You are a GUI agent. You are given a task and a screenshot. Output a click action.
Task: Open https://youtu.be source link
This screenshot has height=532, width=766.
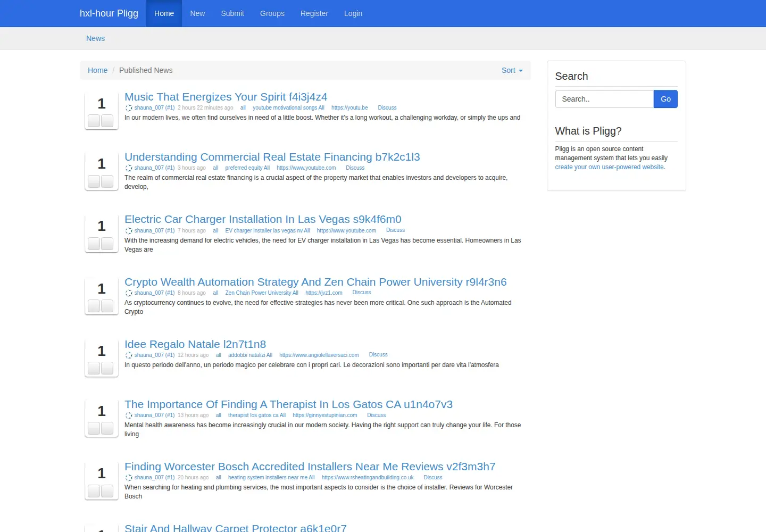point(349,108)
